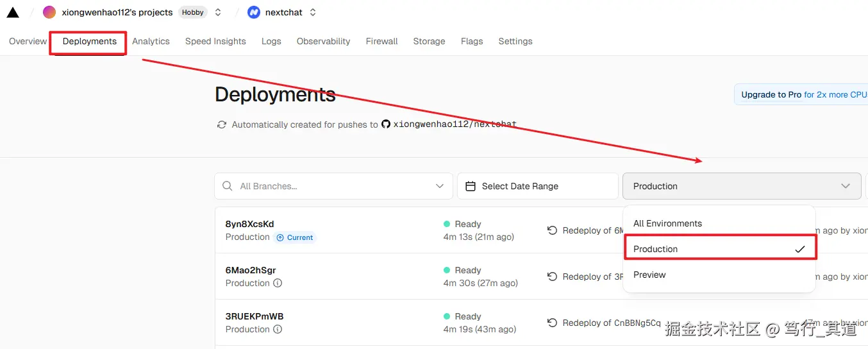Switch to the Analytics tab
This screenshot has height=349, width=868.
click(x=151, y=41)
